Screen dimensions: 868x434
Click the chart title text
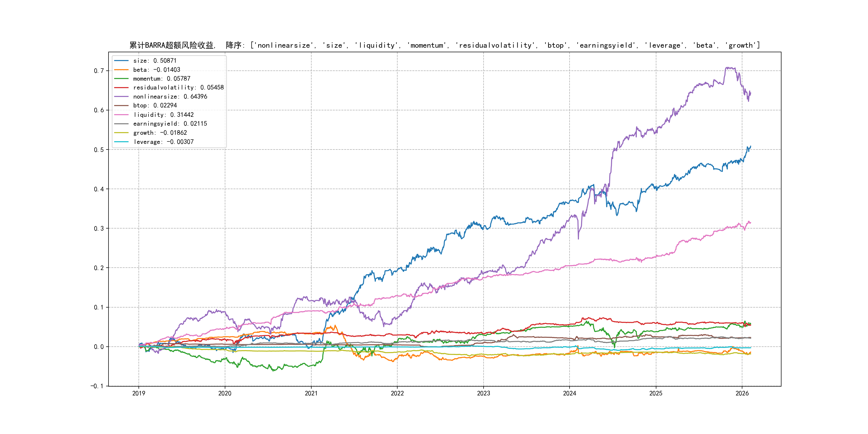444,46
